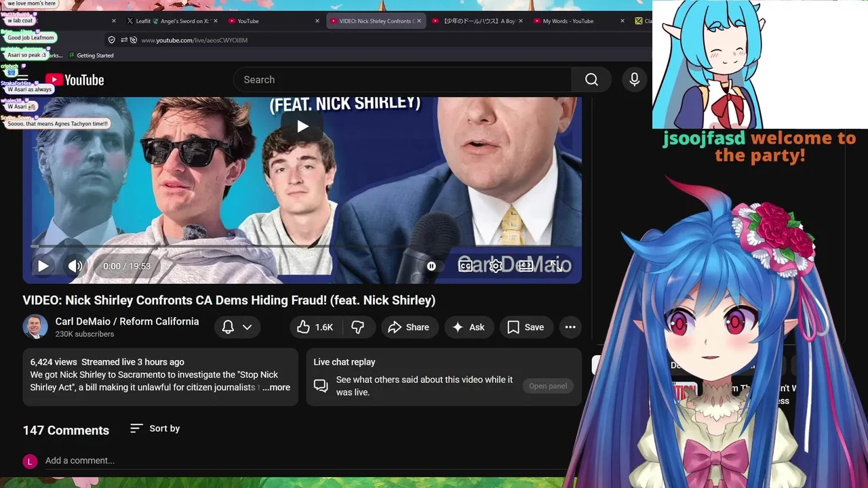Viewport: 868px width, 488px height.
Task: Dislike the video
Action: pyautogui.click(x=357, y=327)
